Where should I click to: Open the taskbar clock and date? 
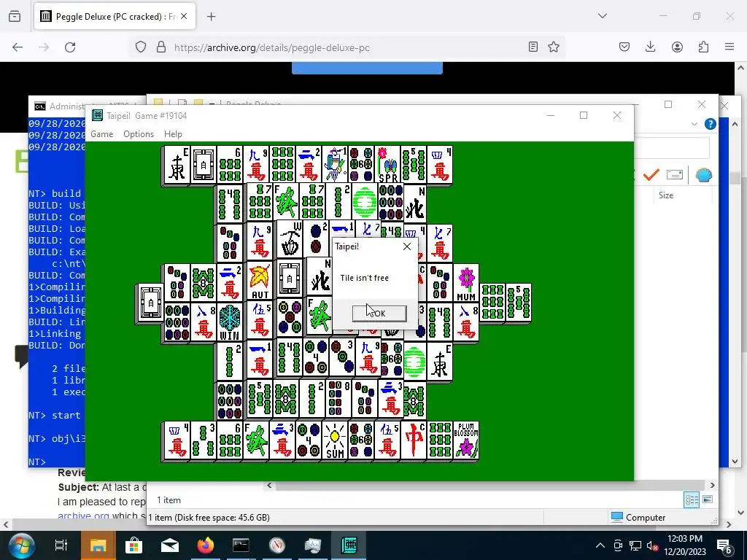click(x=685, y=545)
